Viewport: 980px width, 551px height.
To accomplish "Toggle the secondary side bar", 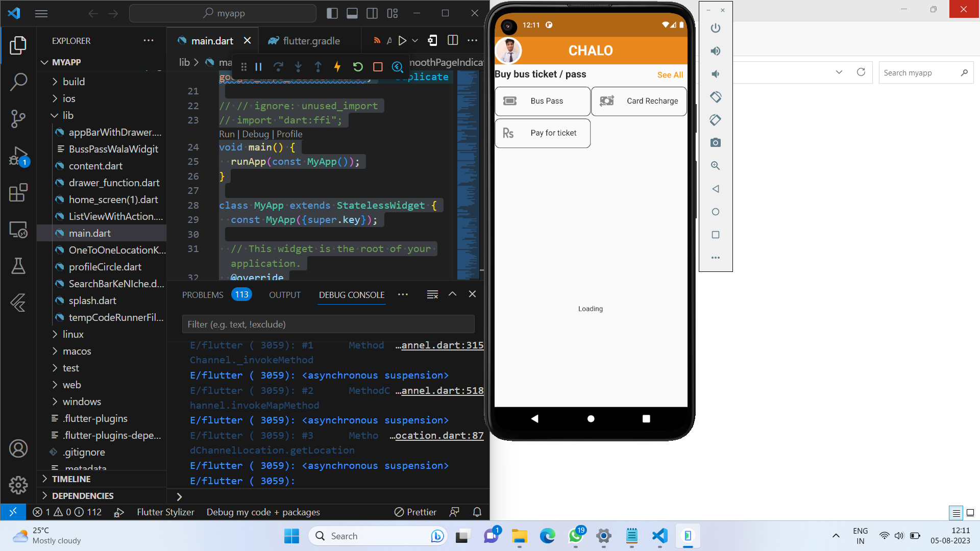I will 372,13.
